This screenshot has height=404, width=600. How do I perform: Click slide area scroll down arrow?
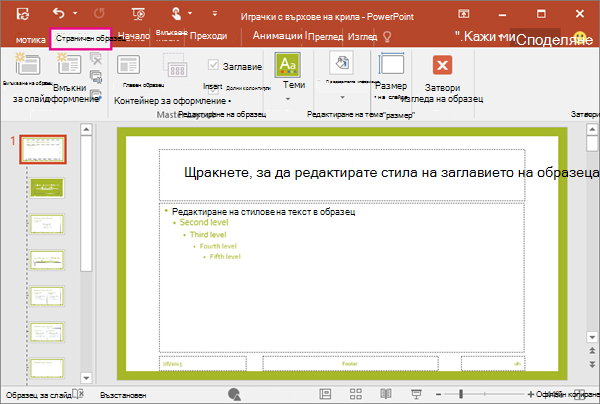coord(592,337)
